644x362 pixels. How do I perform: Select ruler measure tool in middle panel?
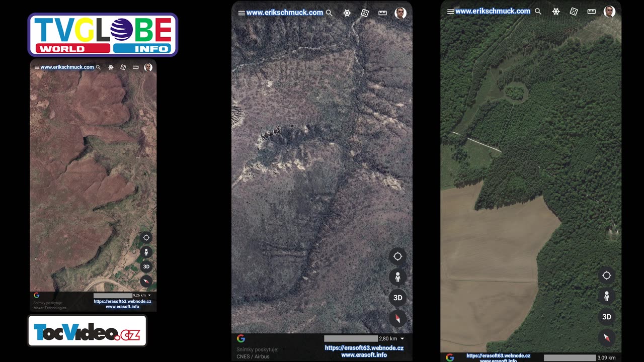click(382, 13)
